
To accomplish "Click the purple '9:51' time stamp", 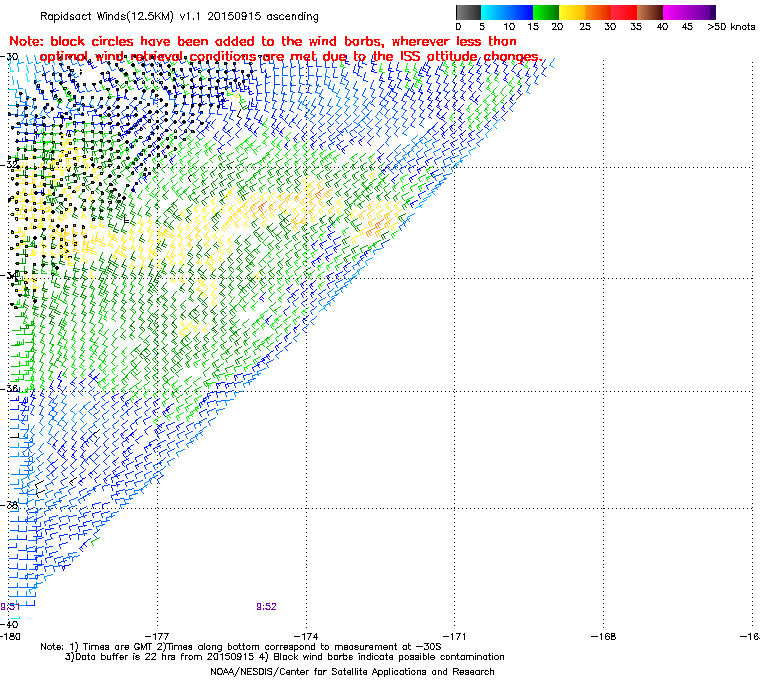I will (x=10, y=607).
